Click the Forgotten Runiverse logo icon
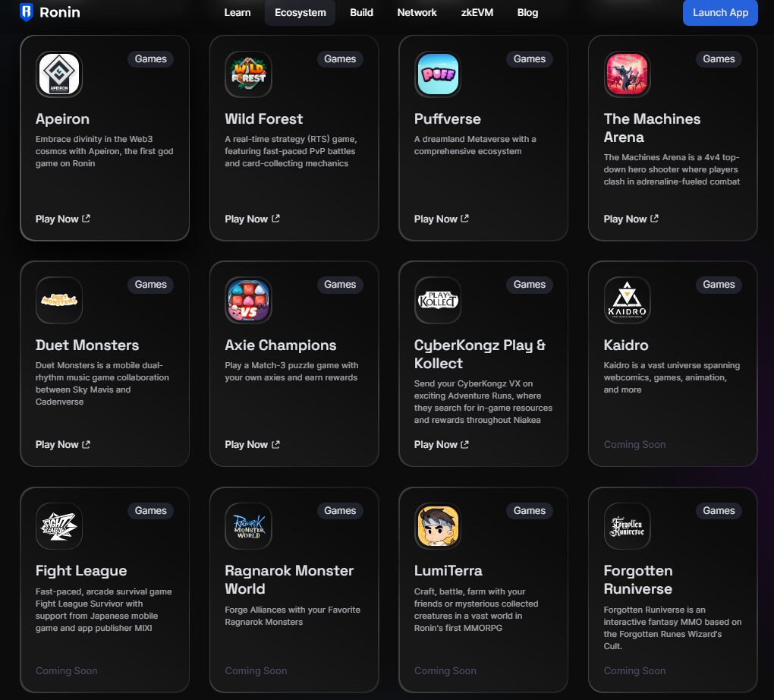 627,526
